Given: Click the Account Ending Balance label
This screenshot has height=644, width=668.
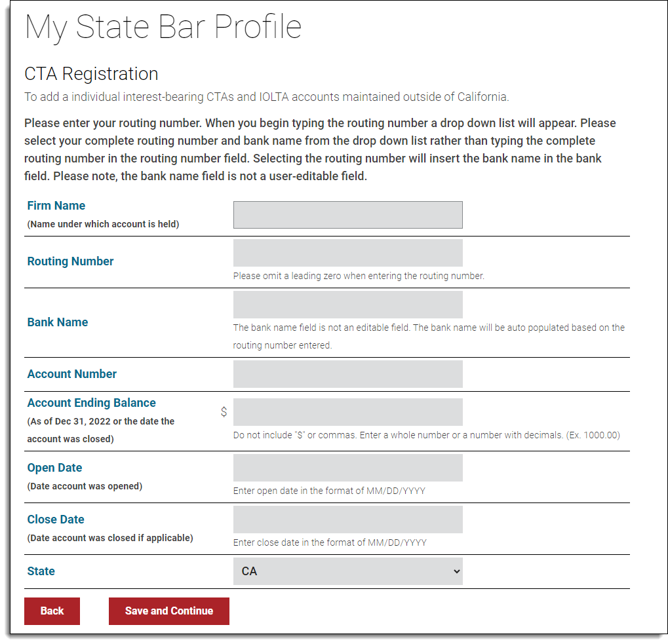Looking at the screenshot, I should (x=91, y=402).
